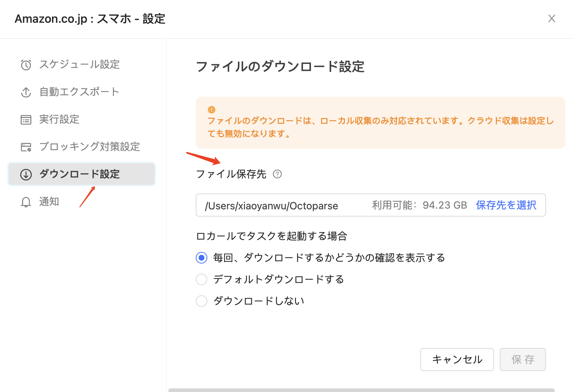Click the list icon beside 実行設定
Screen dimensions: 572x392
pos(26,120)
